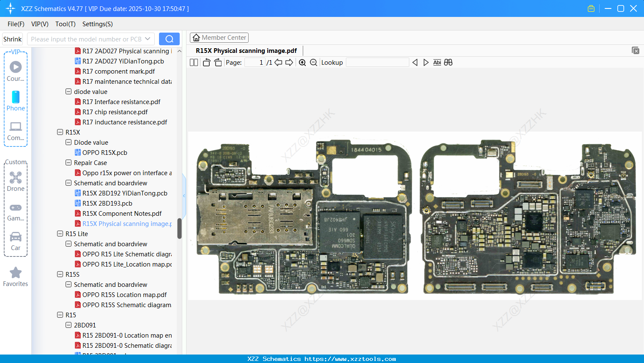Open OPPO R15 Lite Schematic diagram file
The height and width of the screenshot is (363, 644).
tap(123, 254)
